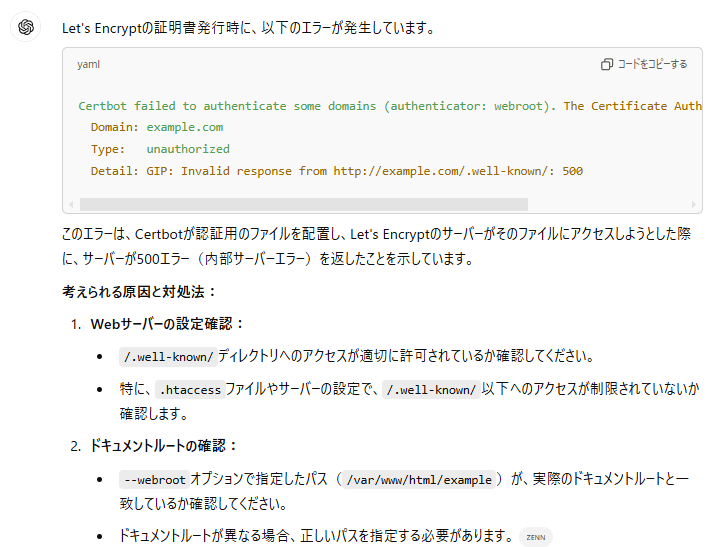This screenshot has width=715, height=547.
Task: Click the heading Webサーバーの設定確認
Action: (x=167, y=324)
